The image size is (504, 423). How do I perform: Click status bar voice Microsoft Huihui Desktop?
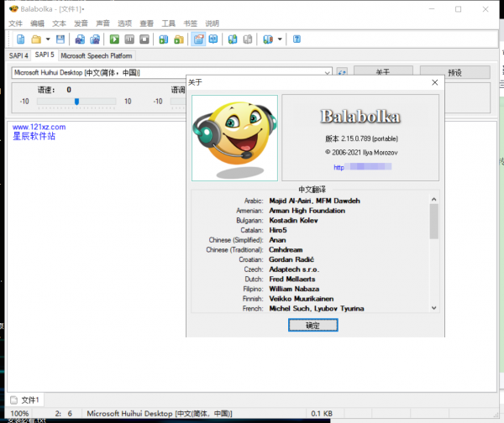click(x=160, y=414)
